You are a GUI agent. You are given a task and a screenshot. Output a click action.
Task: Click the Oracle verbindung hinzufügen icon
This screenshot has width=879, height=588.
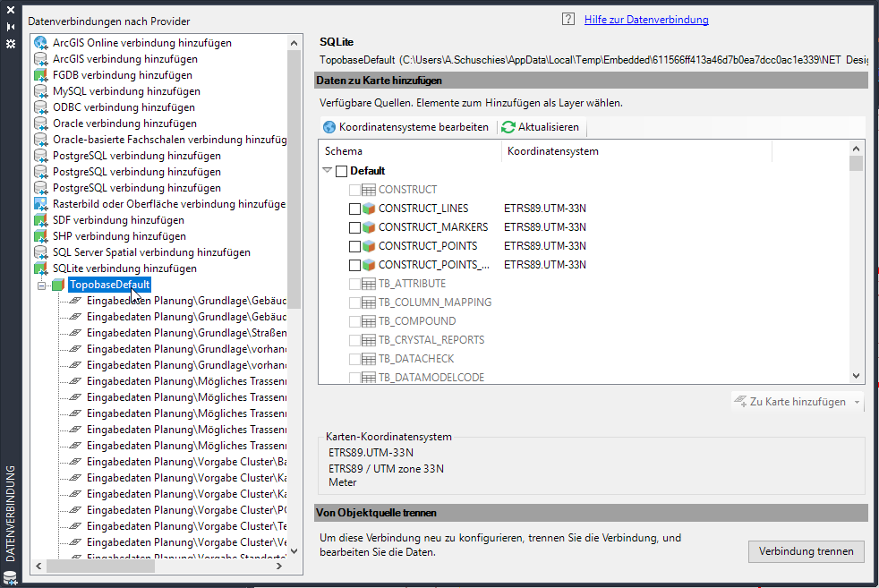click(41, 124)
